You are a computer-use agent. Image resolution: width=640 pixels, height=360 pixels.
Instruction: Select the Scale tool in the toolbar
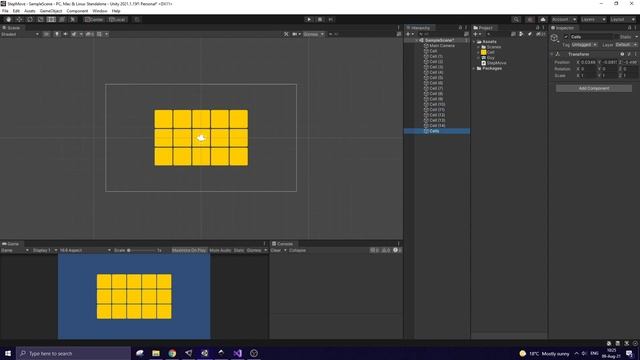point(40,20)
